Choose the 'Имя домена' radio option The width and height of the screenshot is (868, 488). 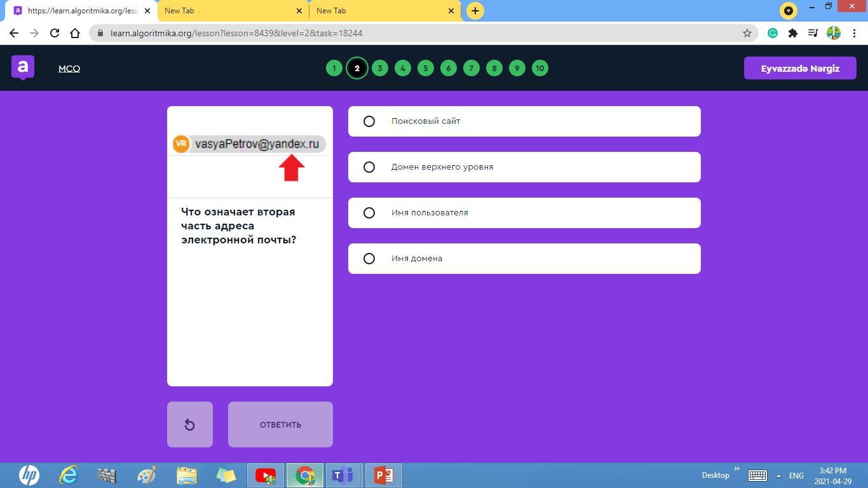pos(369,259)
